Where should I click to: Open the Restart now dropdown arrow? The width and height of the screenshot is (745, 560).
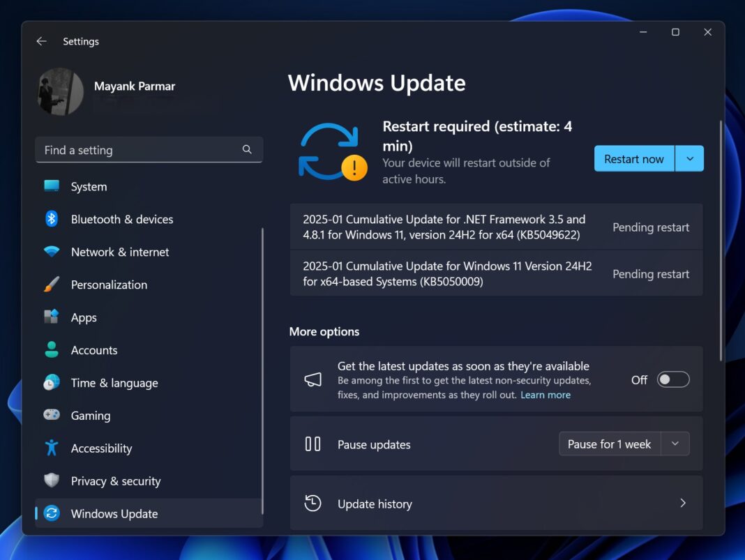coord(689,158)
